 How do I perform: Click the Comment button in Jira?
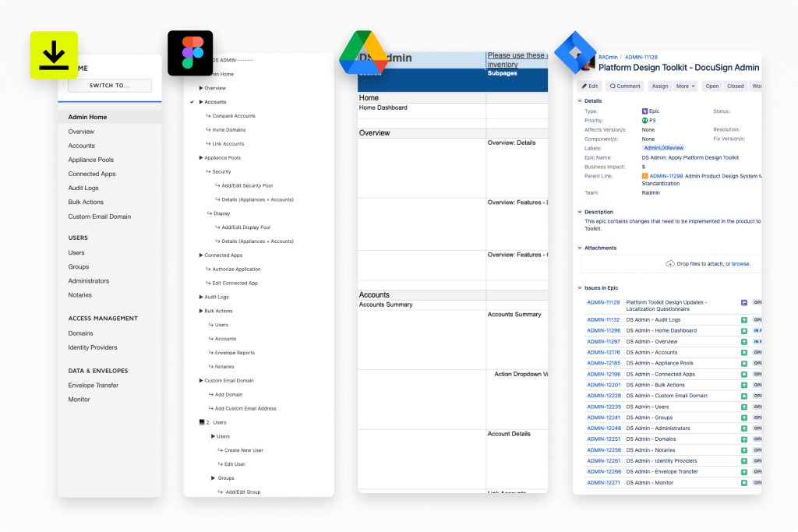tap(625, 86)
